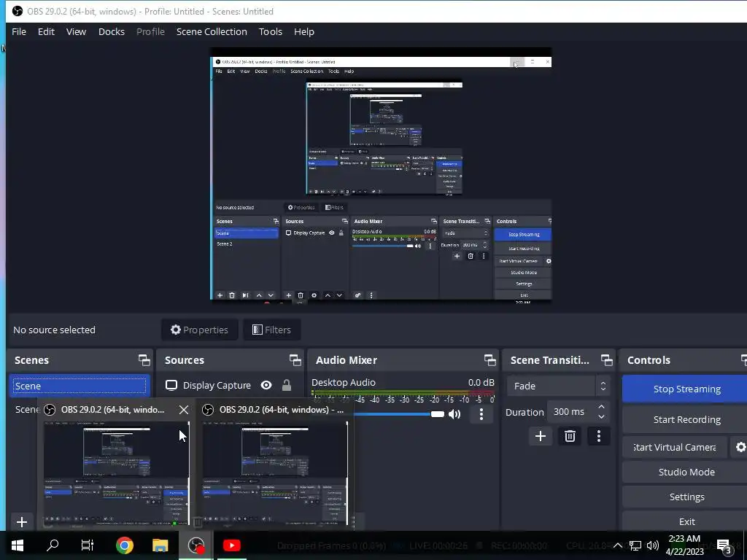Open the Docks menu
The height and width of the screenshot is (560, 747).
tap(112, 32)
